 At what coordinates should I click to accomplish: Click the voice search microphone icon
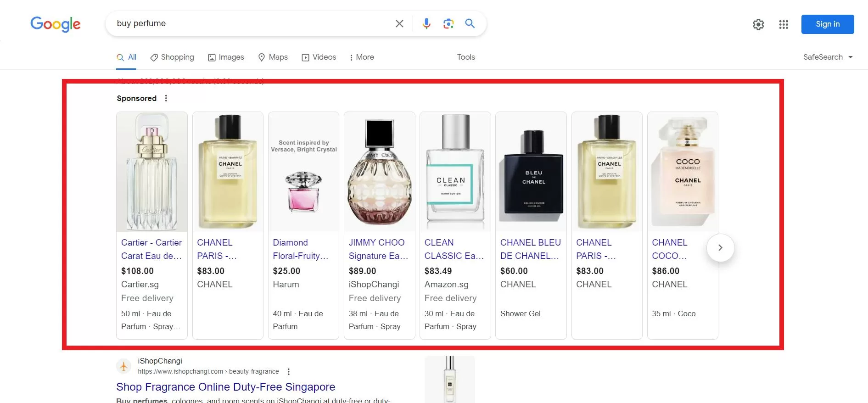coord(426,23)
